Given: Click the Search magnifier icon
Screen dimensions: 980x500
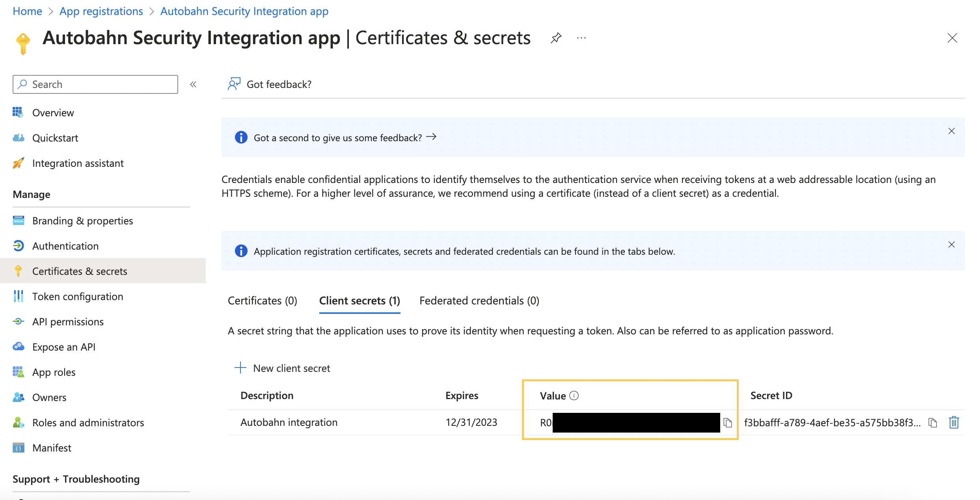Looking at the screenshot, I should pyautogui.click(x=23, y=84).
